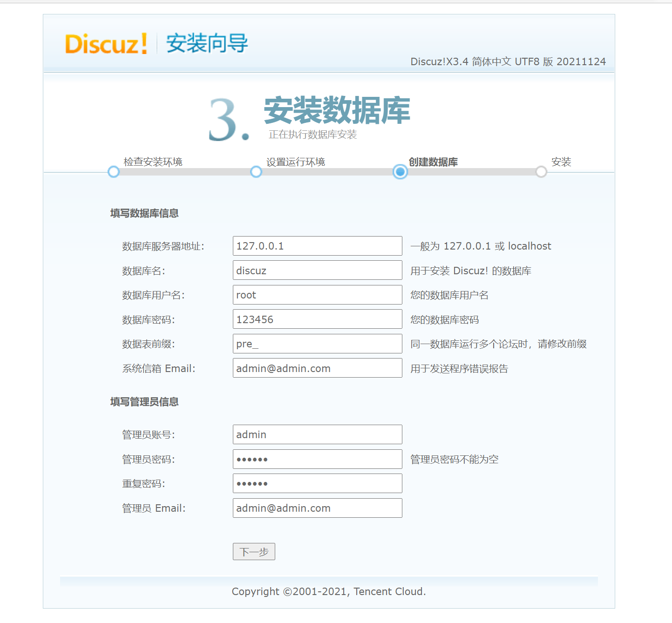Click the 系统信箱 Email label

pyautogui.click(x=159, y=369)
